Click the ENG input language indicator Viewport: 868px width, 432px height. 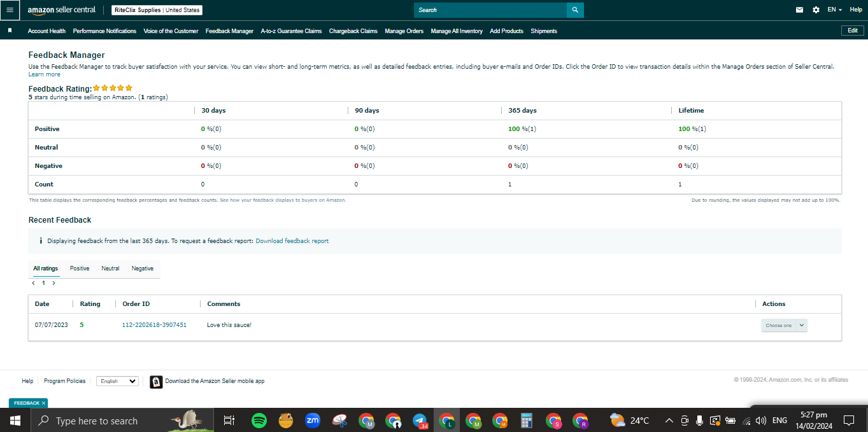coord(779,421)
